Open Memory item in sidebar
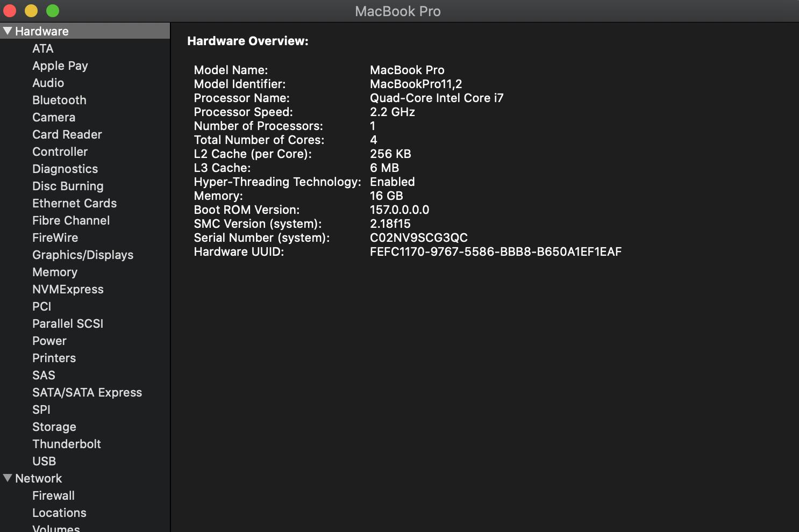The height and width of the screenshot is (532, 799). 55,272
